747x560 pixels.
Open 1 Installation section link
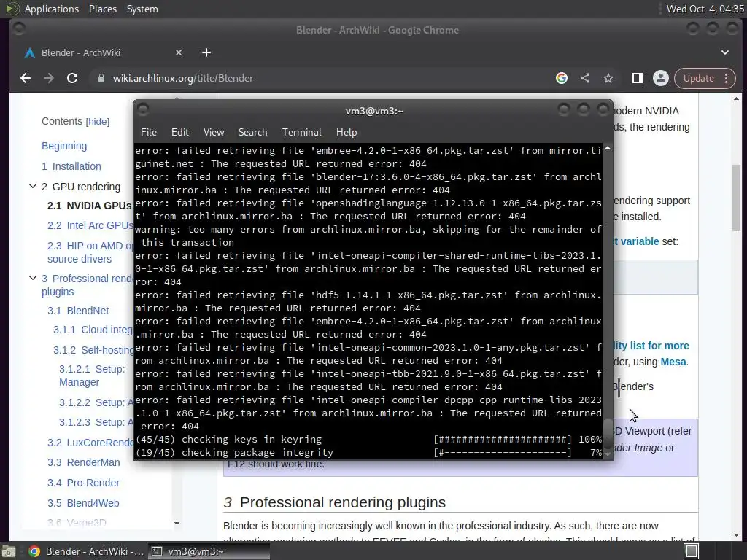point(71,166)
